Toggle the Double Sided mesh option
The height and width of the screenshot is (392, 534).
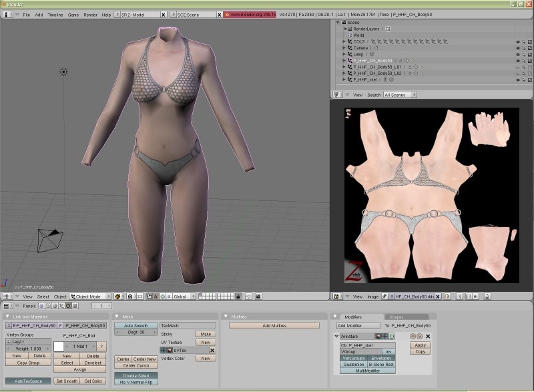tap(136, 375)
